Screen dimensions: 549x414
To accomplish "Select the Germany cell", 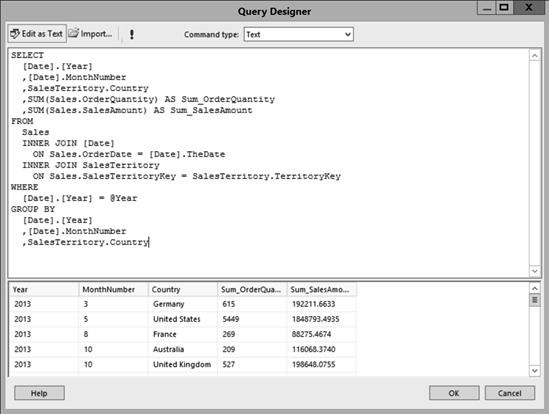I will [182, 304].
